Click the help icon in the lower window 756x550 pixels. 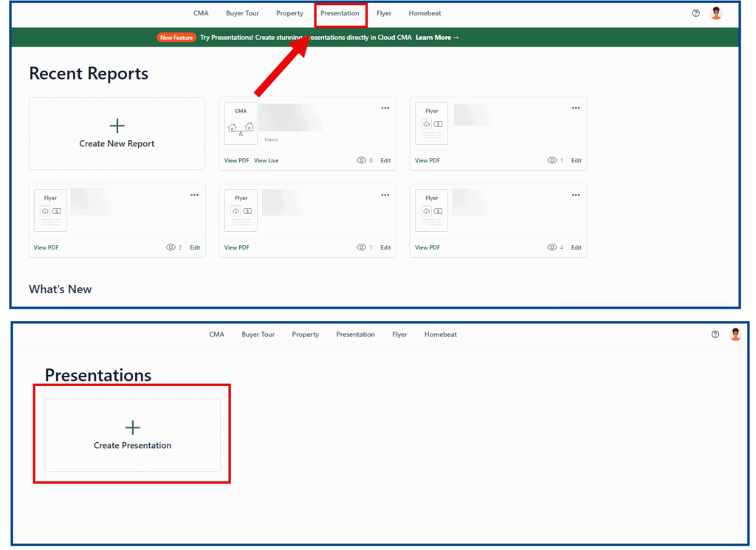pos(714,334)
